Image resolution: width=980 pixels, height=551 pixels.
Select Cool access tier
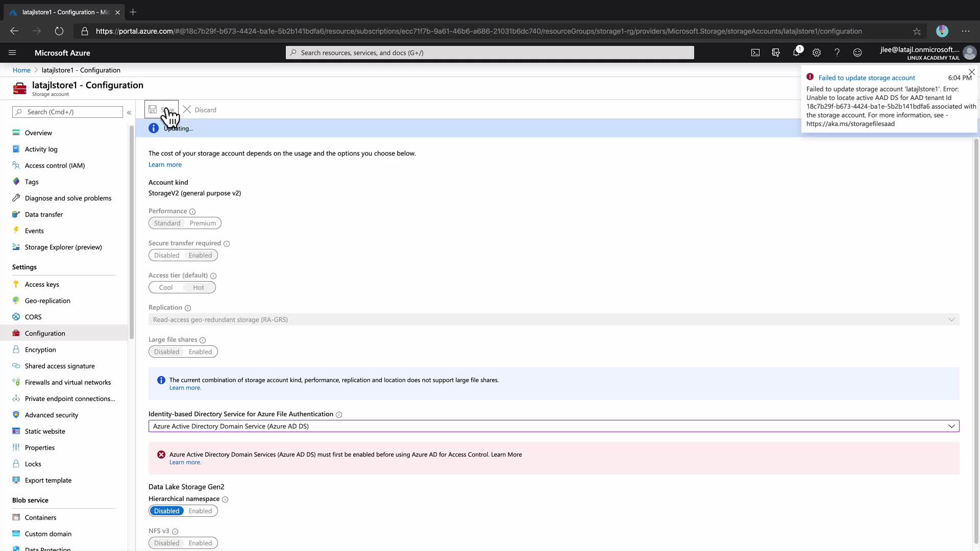click(x=165, y=288)
